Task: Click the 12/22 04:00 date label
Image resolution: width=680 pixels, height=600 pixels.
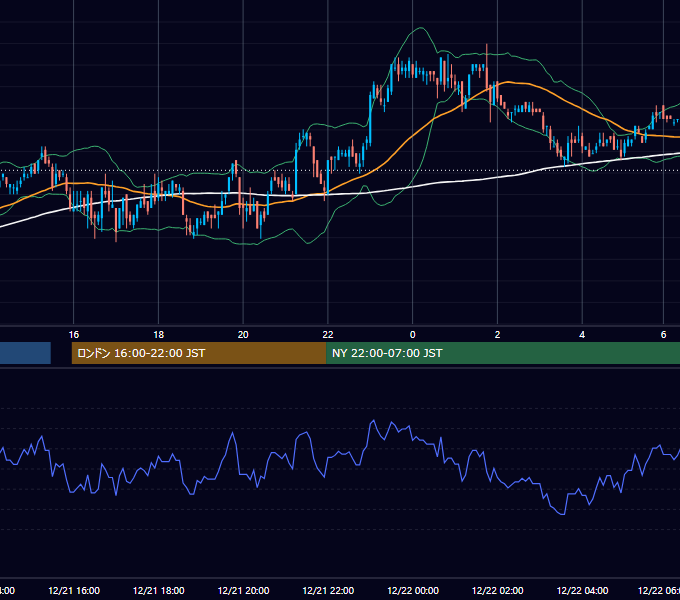Action: (x=582, y=590)
